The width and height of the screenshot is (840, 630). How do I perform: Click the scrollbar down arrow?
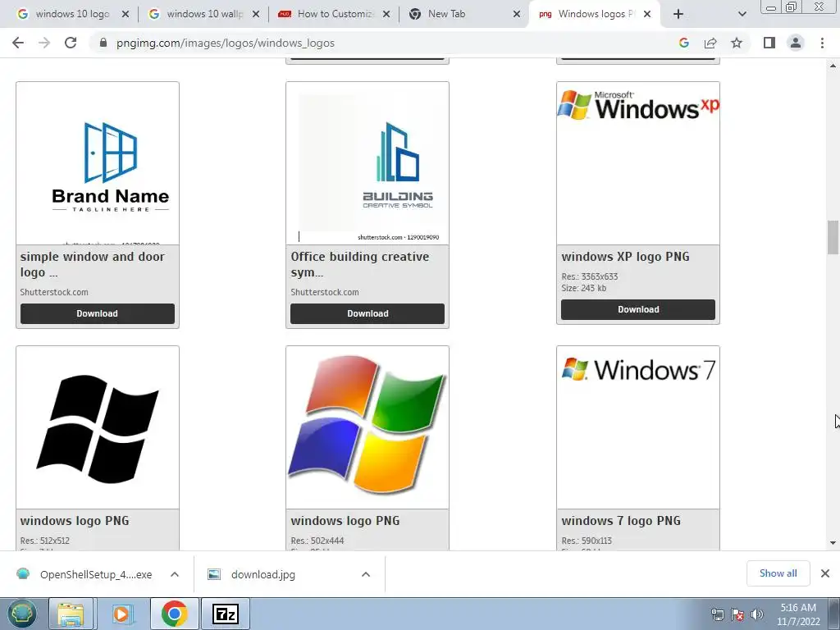click(x=833, y=543)
